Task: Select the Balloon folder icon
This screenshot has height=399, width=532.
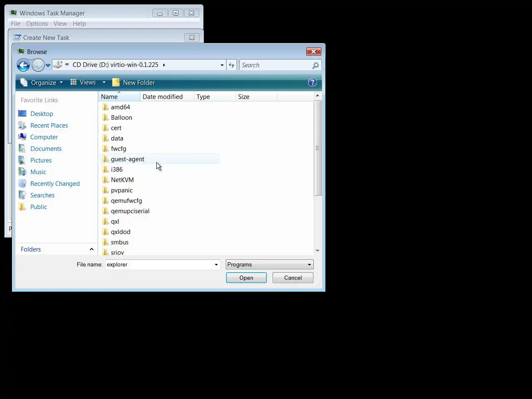Action: pos(106,117)
